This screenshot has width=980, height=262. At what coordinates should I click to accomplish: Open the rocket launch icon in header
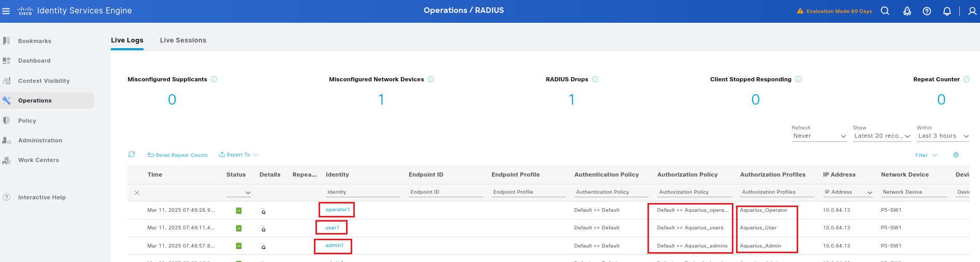point(907,11)
